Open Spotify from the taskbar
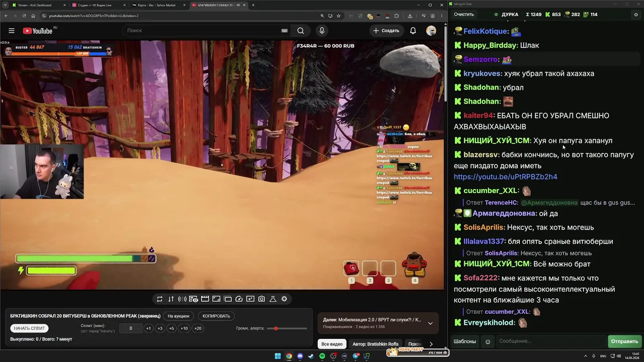644x362 pixels. pos(322,356)
